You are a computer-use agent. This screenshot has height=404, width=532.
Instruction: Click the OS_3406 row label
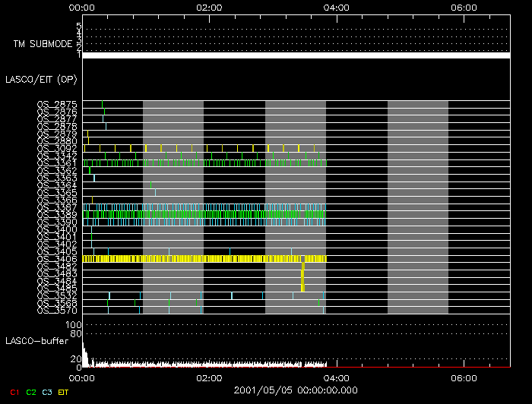57,259
